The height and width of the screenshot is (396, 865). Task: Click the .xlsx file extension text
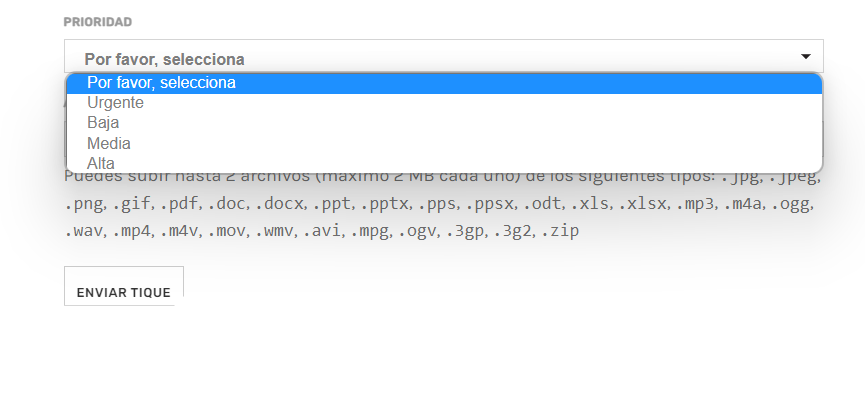[642, 204]
